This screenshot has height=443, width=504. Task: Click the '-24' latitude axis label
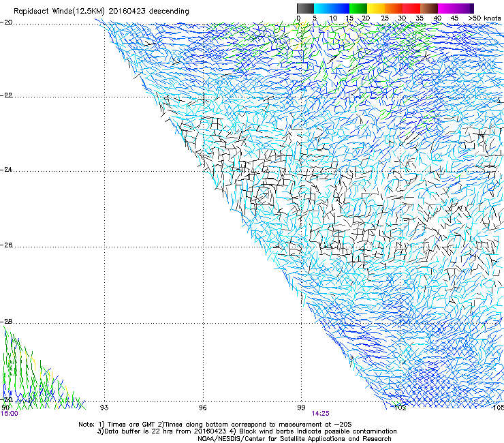pyautogui.click(x=6, y=170)
